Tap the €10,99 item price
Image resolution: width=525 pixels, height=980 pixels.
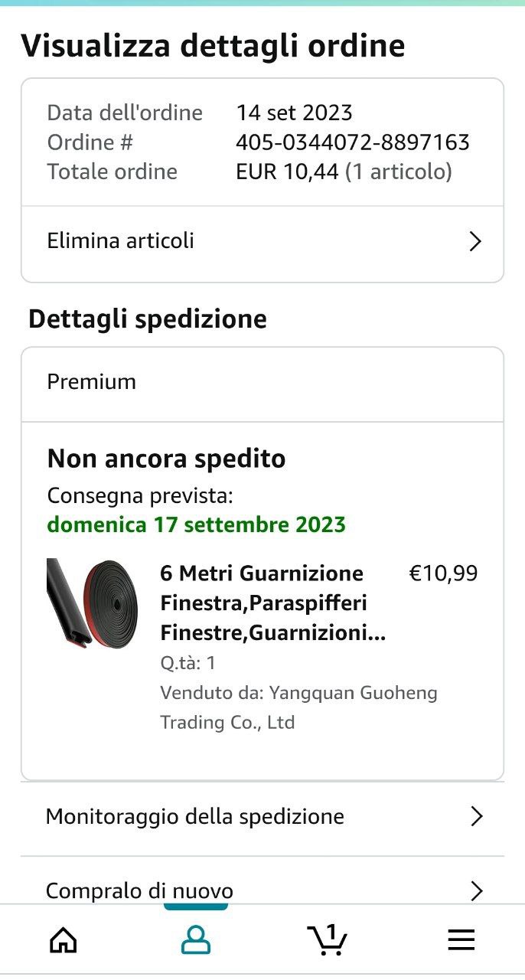click(443, 573)
